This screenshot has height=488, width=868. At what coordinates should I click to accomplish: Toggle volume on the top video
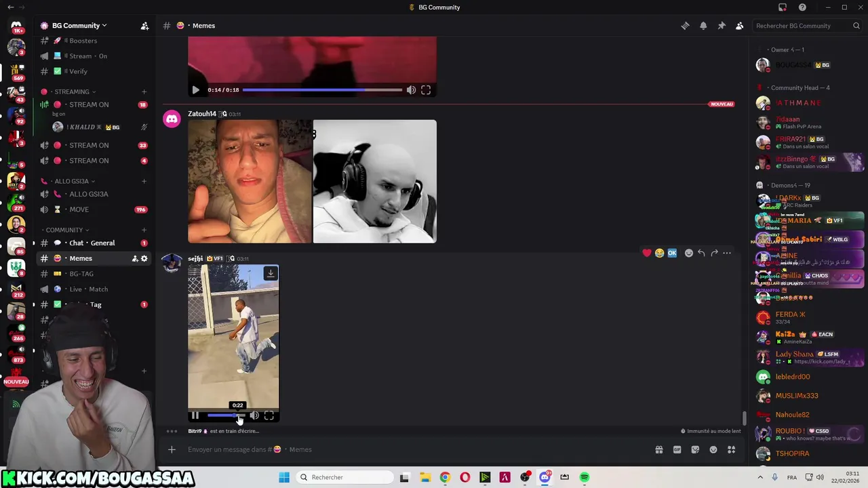click(411, 89)
